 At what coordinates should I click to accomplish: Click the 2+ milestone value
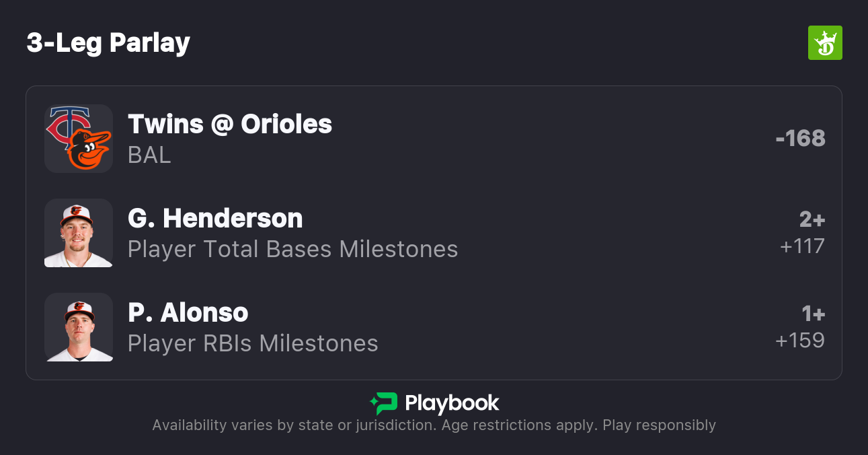point(812,219)
